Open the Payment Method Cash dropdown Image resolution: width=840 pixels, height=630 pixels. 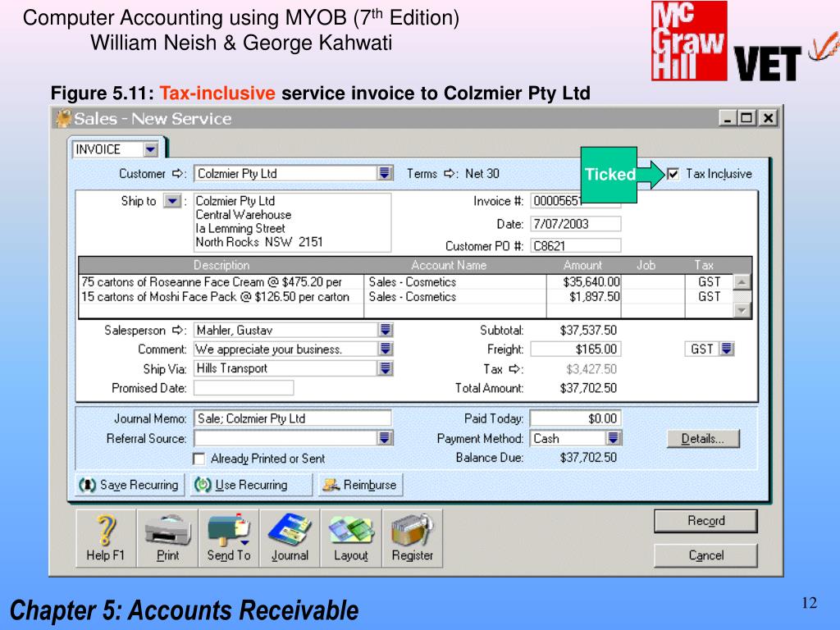(614, 438)
